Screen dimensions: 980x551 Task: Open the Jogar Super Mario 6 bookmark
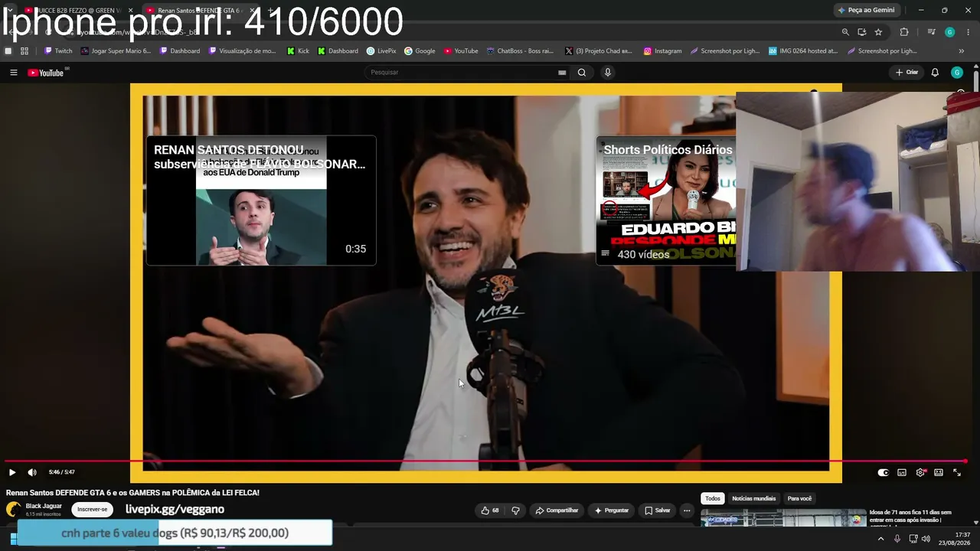[116, 51]
